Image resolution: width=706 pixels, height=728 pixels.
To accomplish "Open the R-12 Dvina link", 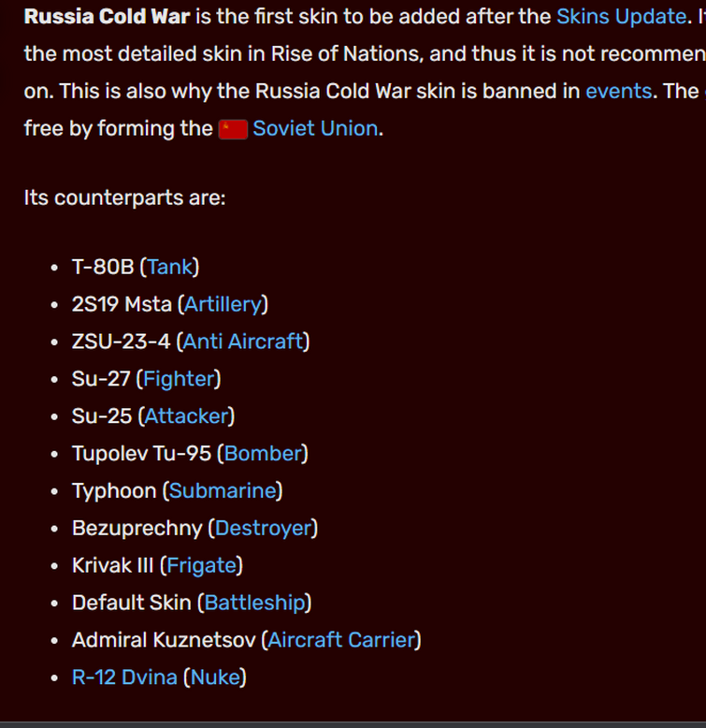I will [124, 677].
